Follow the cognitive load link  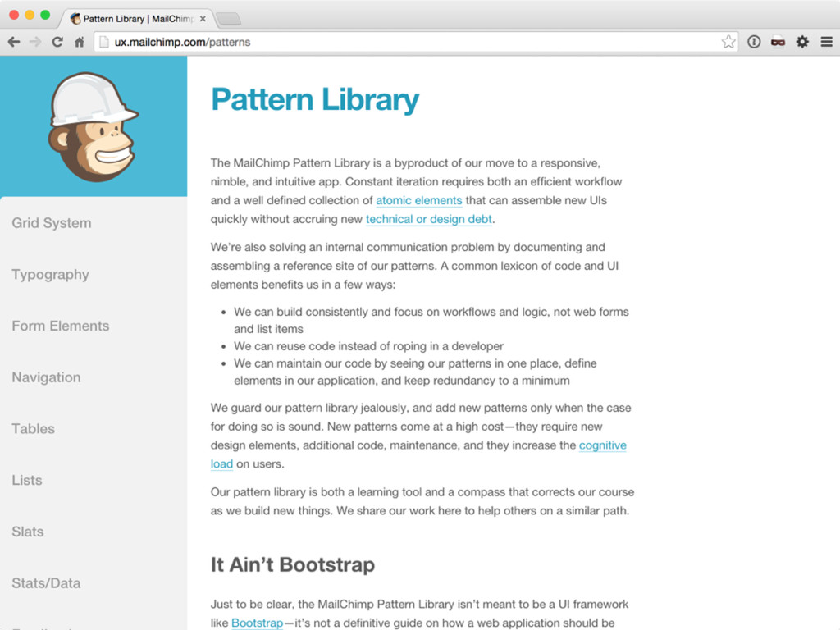point(603,445)
